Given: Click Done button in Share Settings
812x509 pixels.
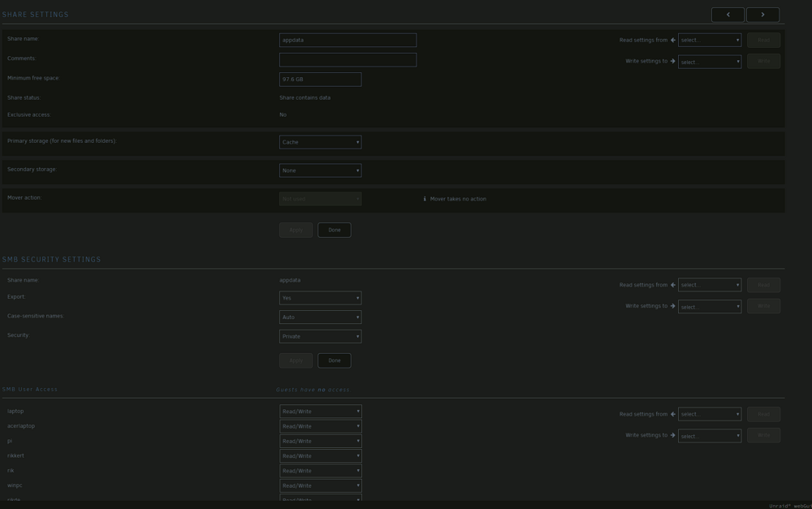Looking at the screenshot, I should point(334,230).
